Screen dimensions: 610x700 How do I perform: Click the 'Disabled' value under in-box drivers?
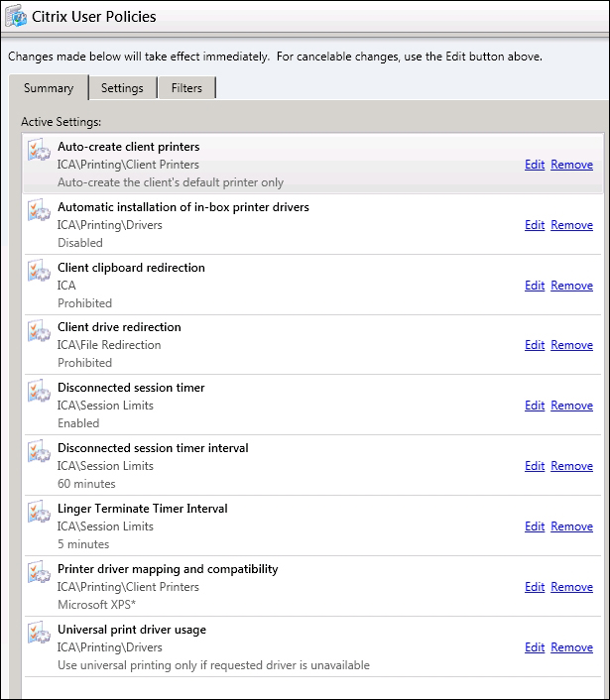[80, 243]
